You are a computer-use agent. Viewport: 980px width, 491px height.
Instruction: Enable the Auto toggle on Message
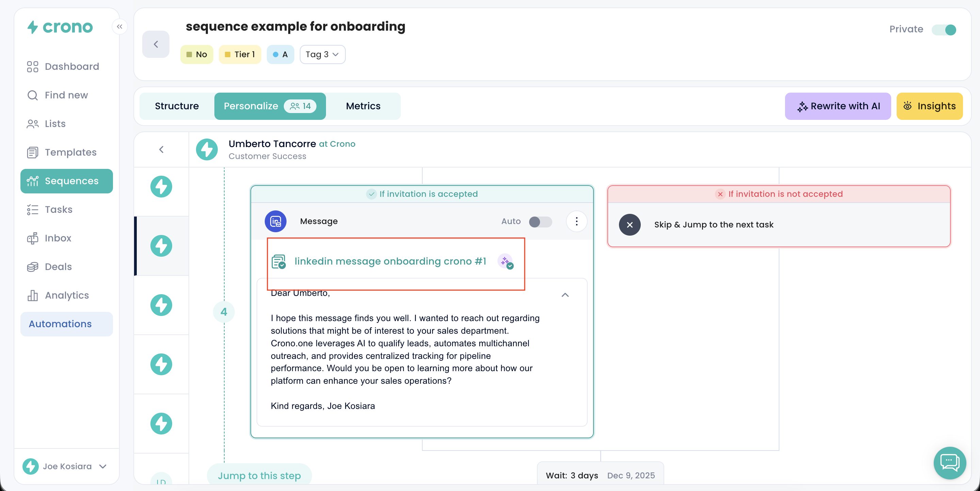point(540,222)
